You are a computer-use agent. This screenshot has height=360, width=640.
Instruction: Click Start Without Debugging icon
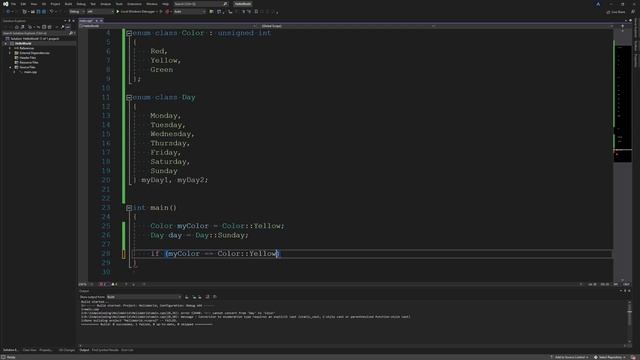[161, 12]
